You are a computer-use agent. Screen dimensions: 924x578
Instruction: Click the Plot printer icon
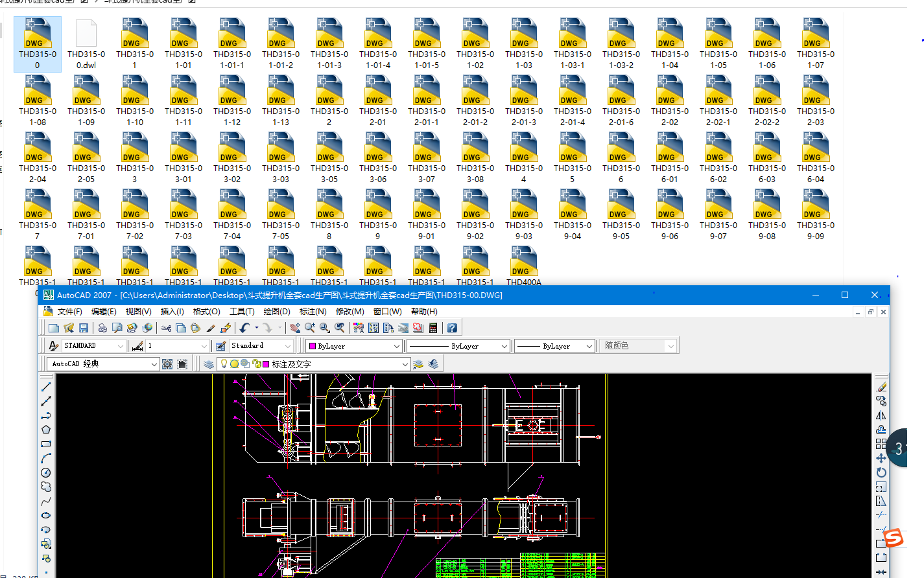click(x=102, y=328)
